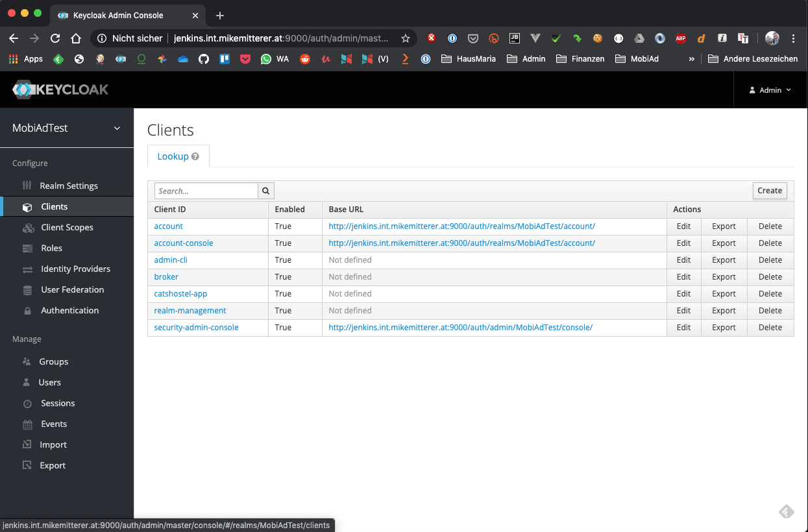Open the MobiAd bookmarks folder
808x532 pixels.
click(x=637, y=58)
